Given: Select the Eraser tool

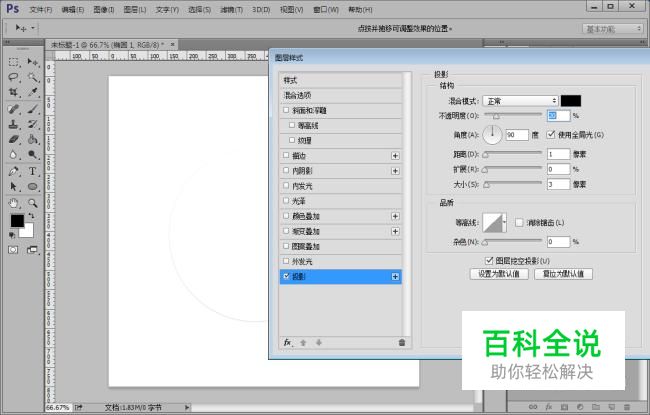Looking at the screenshot, I should 14,139.
